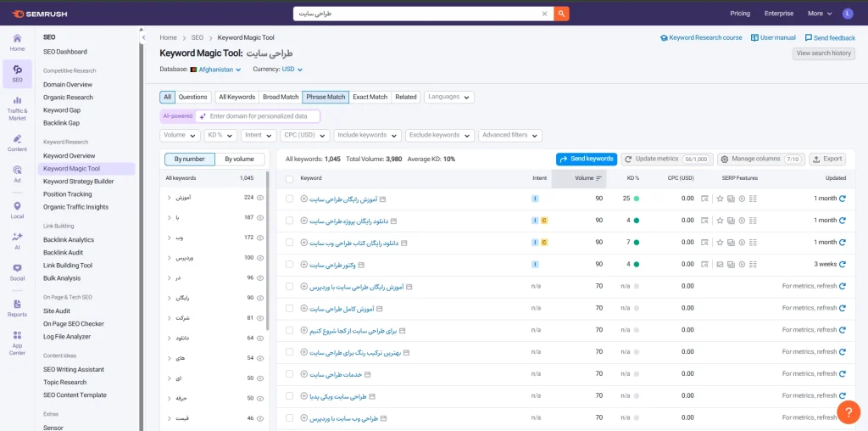Select the Questions tab
The image size is (868, 431).
pos(192,97)
